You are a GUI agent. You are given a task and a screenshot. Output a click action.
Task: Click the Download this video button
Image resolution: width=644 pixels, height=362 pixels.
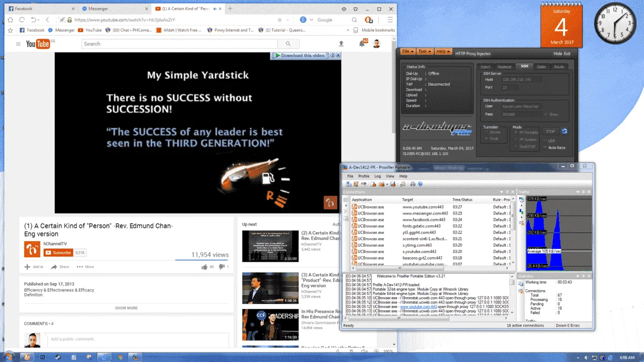click(x=300, y=55)
